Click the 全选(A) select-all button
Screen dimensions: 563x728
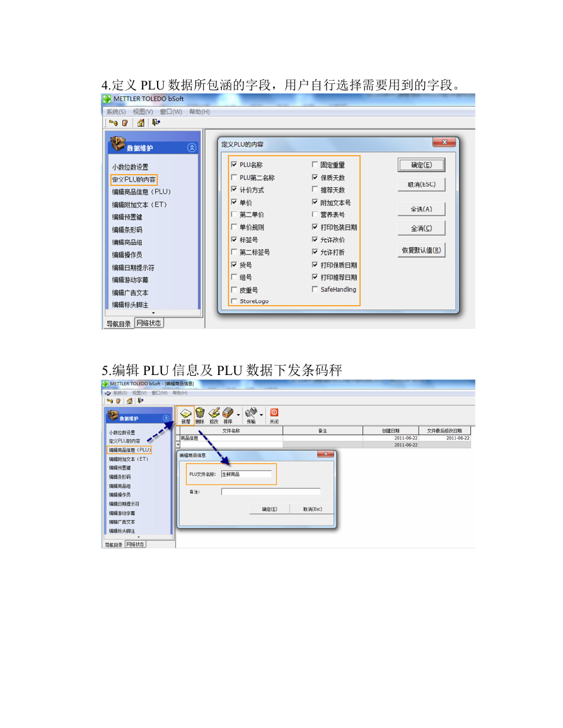tap(421, 209)
